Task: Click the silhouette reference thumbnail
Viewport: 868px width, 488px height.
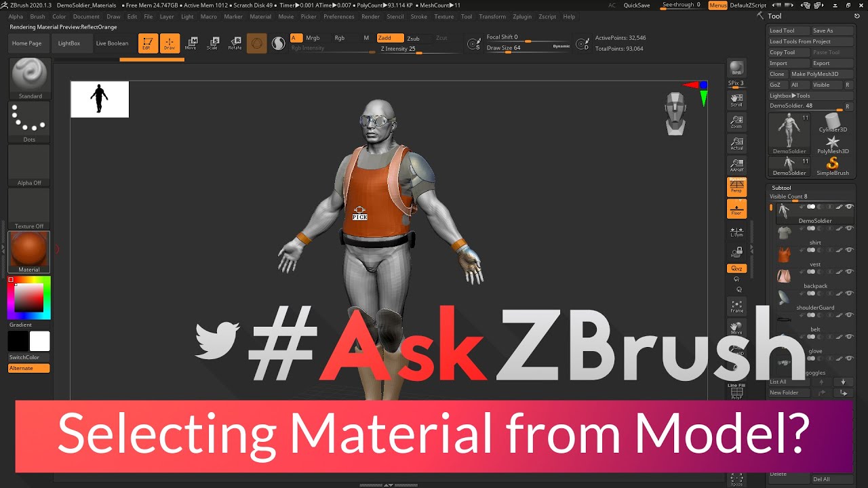Action: (100, 99)
